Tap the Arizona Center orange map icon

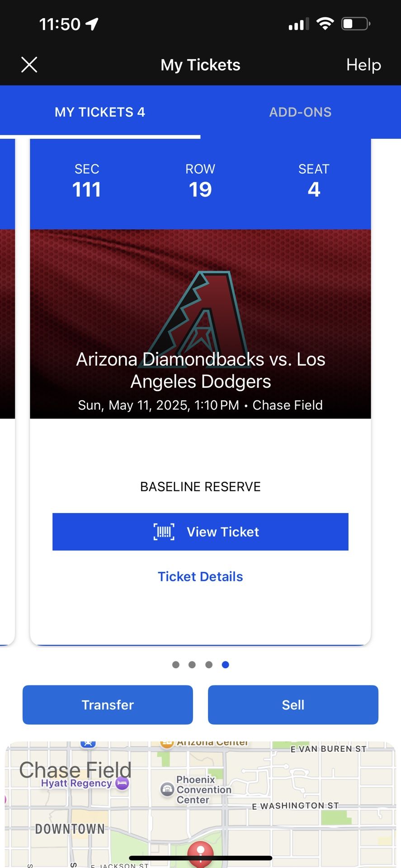point(167,744)
